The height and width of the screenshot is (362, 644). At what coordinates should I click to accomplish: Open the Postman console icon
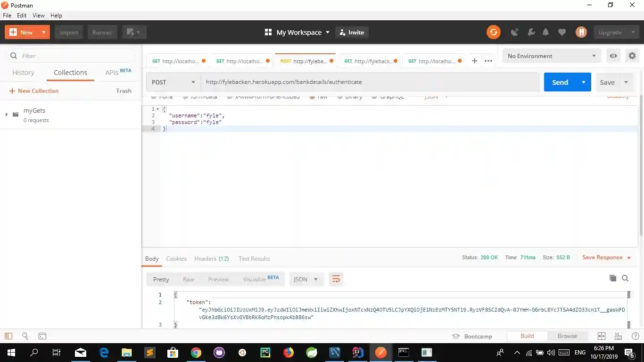pyautogui.click(x=42, y=336)
